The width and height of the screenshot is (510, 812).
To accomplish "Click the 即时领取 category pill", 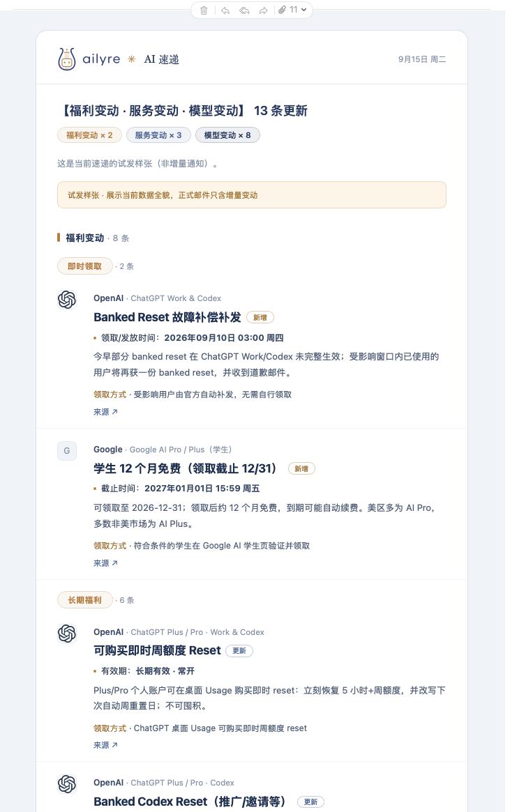I will 84,266.
